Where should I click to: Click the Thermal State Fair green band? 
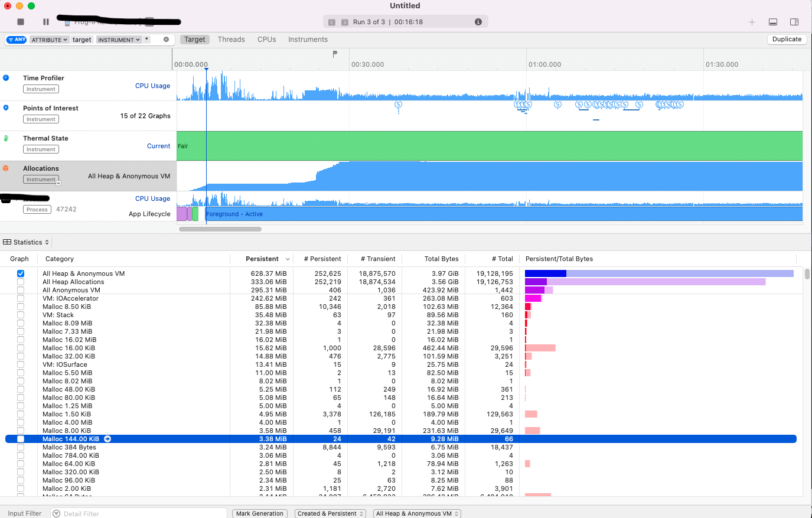(x=490, y=146)
